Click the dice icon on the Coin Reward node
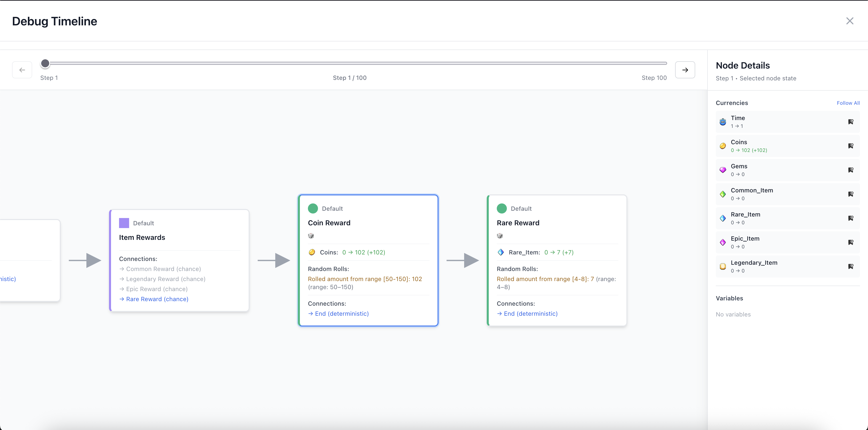868x430 pixels. coord(311,236)
